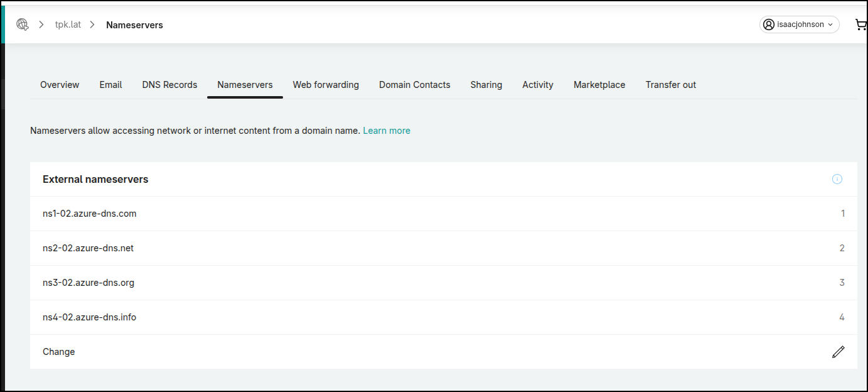
Task: Open the Transfer out tab
Action: pos(670,85)
